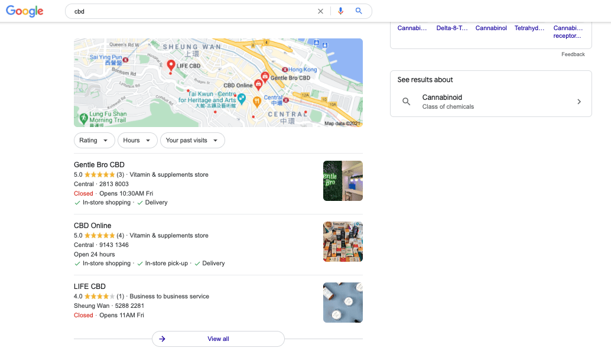Click the arrow icon beside View all

162,339
